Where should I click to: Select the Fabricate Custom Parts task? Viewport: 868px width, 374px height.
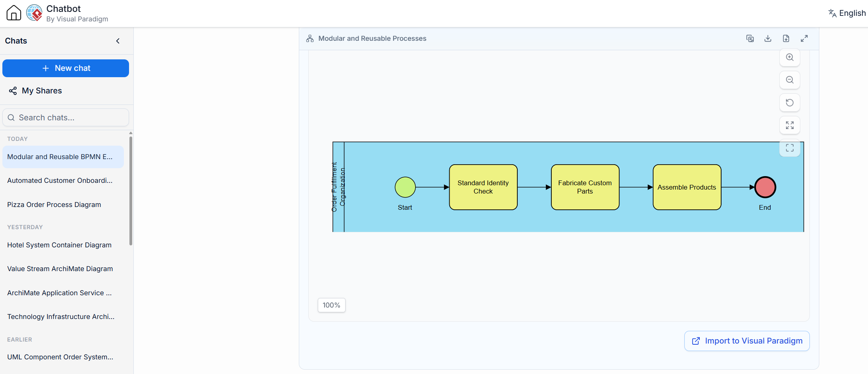(x=585, y=187)
